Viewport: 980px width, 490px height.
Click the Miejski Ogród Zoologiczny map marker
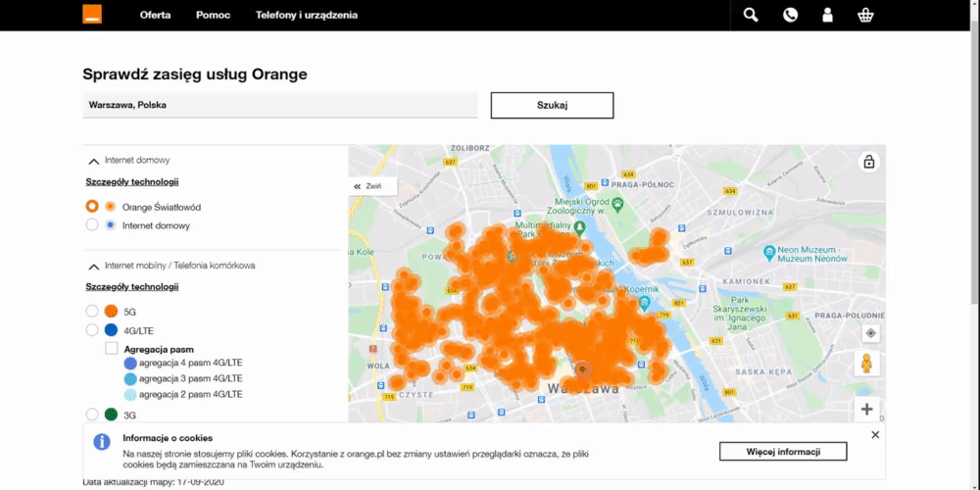coord(616,205)
